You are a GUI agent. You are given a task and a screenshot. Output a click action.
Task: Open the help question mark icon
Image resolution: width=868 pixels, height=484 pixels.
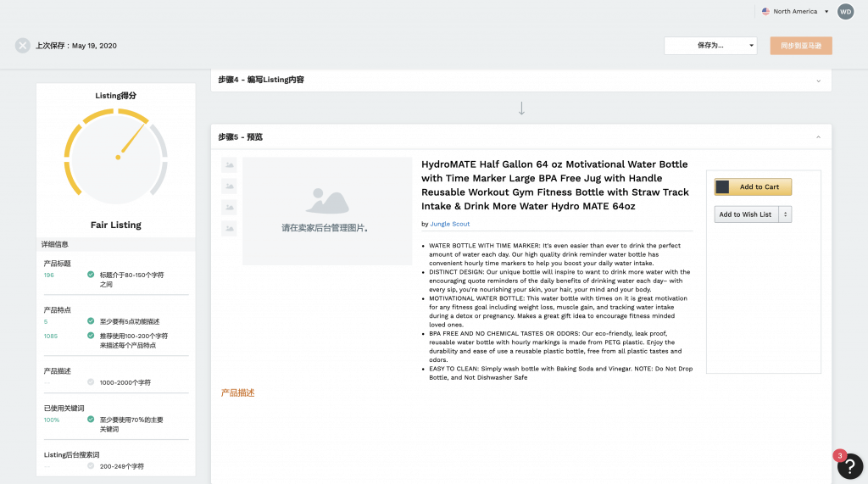click(x=850, y=466)
